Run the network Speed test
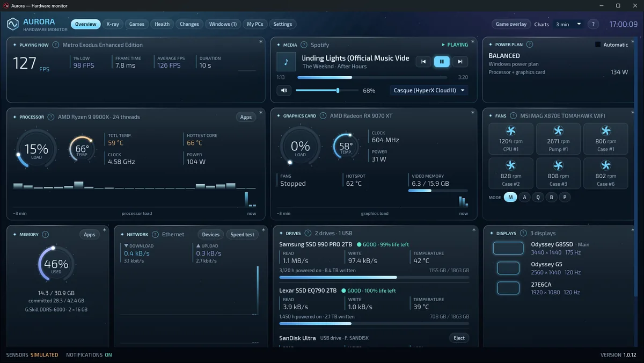The height and width of the screenshot is (363, 644). pos(243,235)
